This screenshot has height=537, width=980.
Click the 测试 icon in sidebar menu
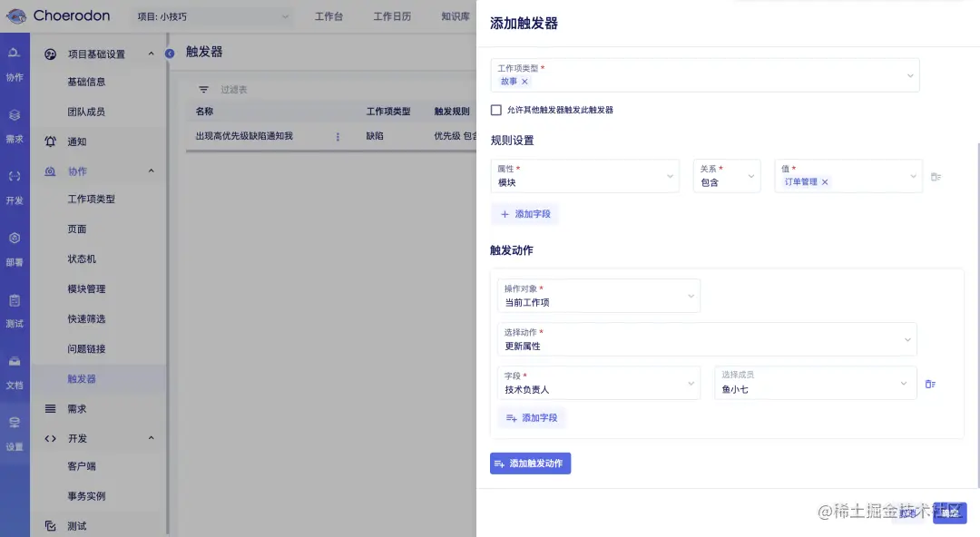tap(51, 526)
